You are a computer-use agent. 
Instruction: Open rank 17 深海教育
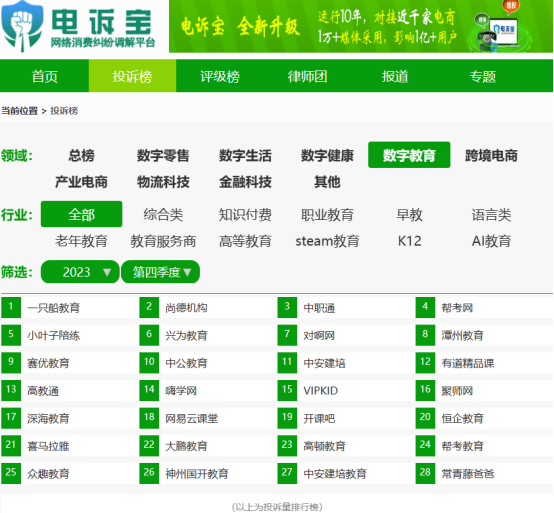pos(48,418)
